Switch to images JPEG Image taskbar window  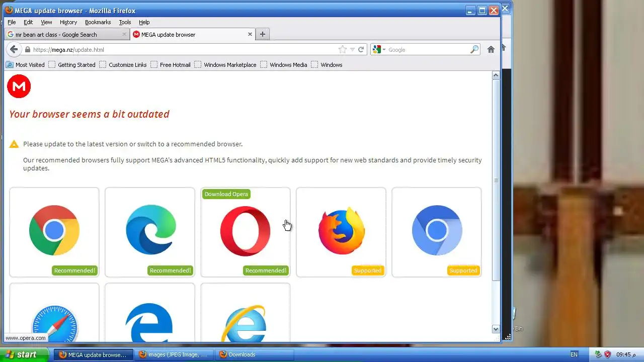click(x=174, y=354)
